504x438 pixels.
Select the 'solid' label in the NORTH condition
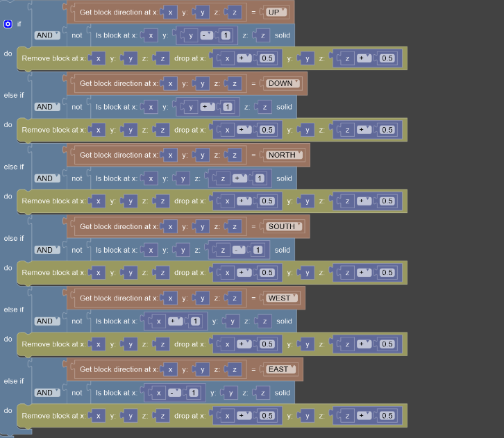pos(284,178)
